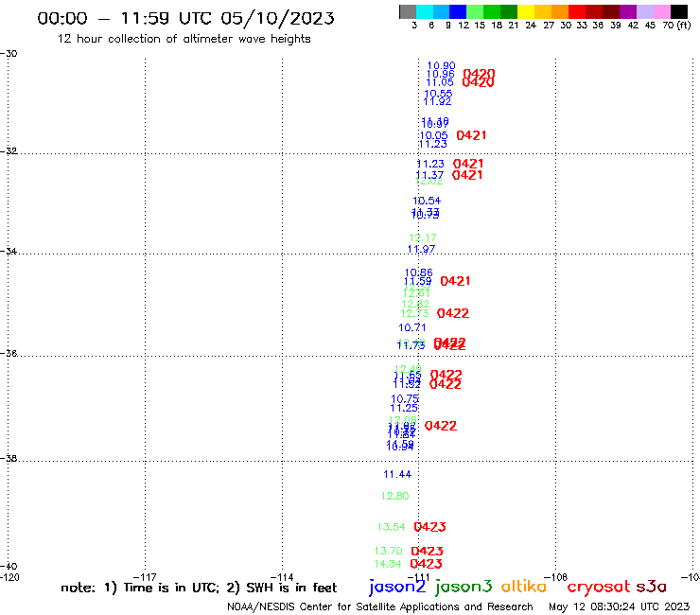Click the green wave height value 12.80

tap(394, 496)
